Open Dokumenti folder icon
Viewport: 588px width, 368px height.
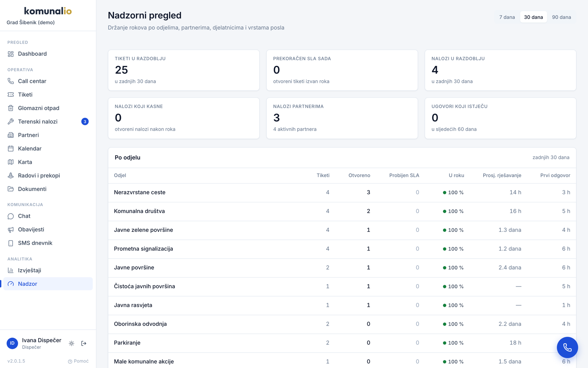11,189
